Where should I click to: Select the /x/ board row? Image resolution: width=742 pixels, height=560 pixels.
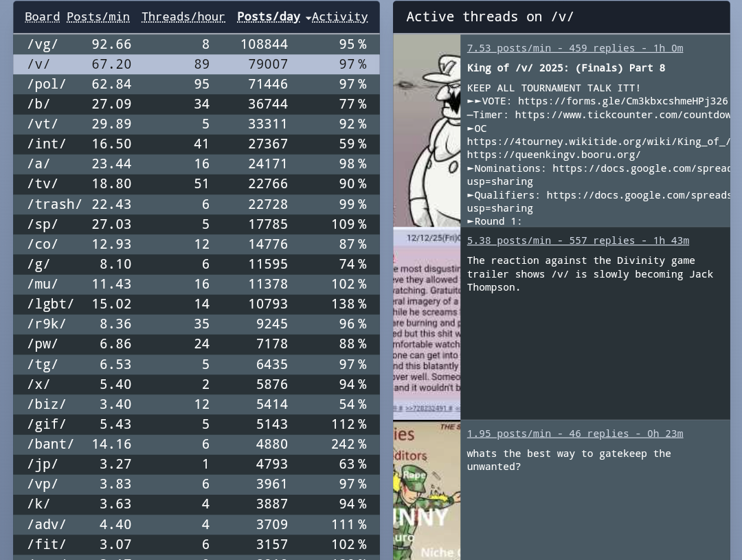(196, 384)
